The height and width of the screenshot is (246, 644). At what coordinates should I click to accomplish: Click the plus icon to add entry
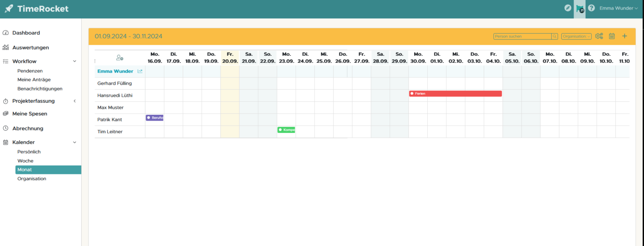[x=624, y=36]
